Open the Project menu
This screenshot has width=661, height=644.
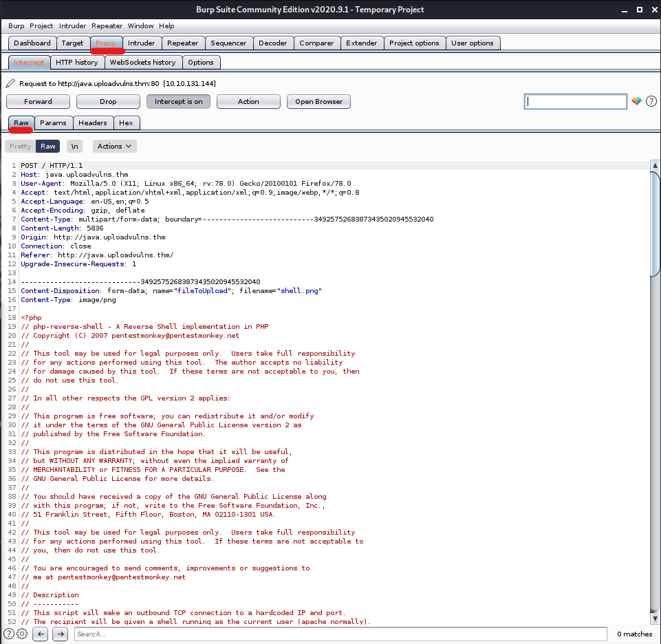point(41,25)
